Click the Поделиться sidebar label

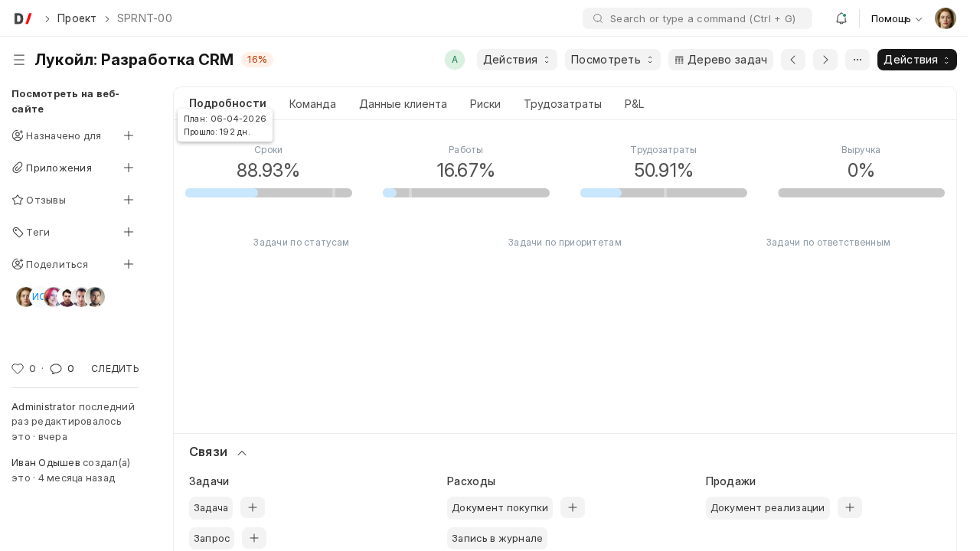(x=57, y=264)
